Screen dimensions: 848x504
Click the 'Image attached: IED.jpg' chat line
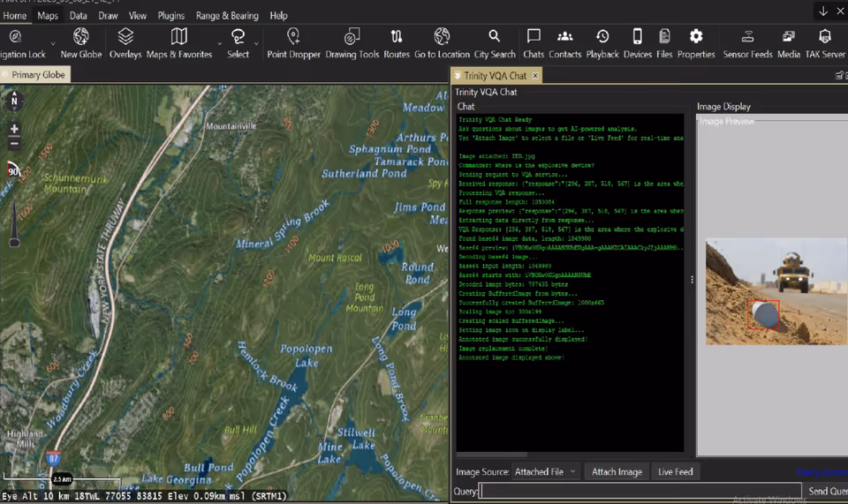pyautogui.click(x=496, y=156)
